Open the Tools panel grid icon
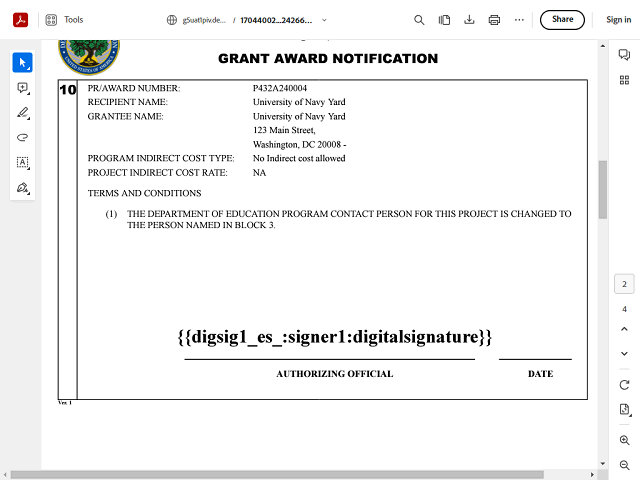 51,20
